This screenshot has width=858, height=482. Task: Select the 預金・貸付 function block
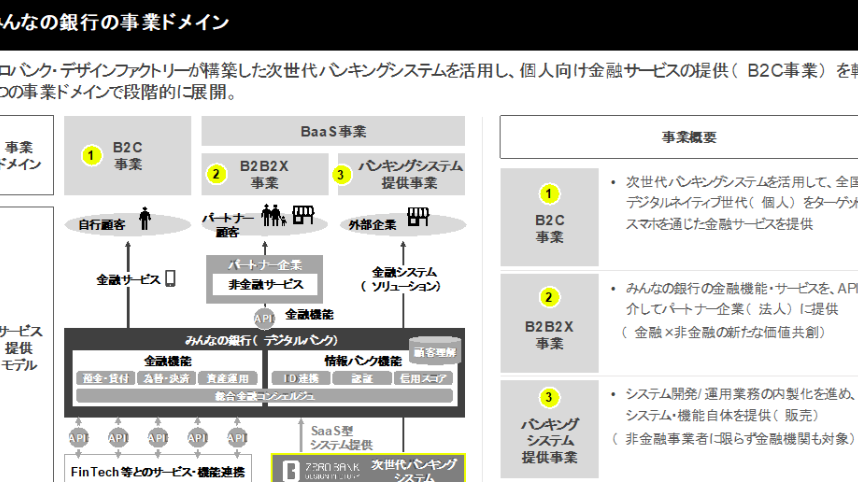click(x=101, y=378)
